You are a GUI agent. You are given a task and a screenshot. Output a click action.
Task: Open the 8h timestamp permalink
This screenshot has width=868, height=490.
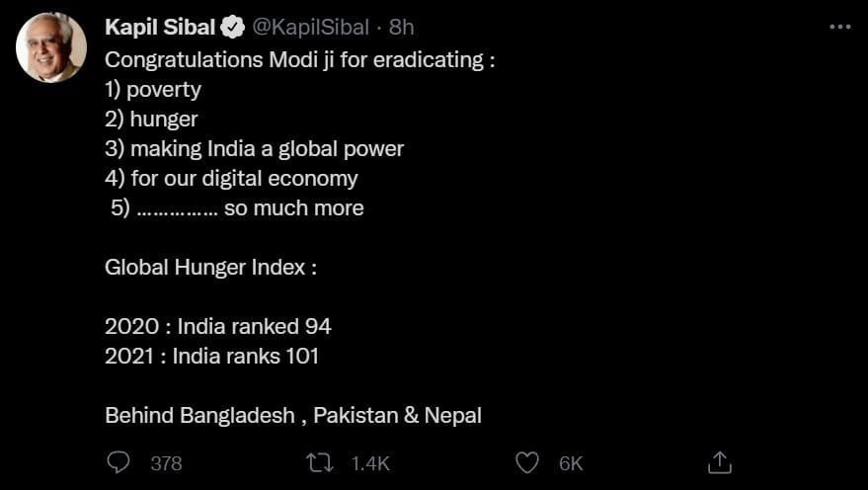(x=401, y=27)
